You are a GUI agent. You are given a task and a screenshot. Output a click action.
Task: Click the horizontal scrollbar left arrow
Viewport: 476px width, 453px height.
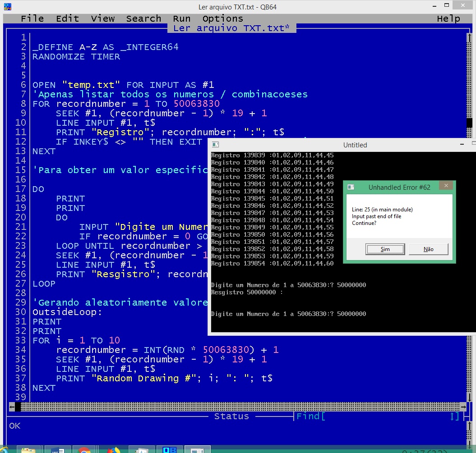12,407
